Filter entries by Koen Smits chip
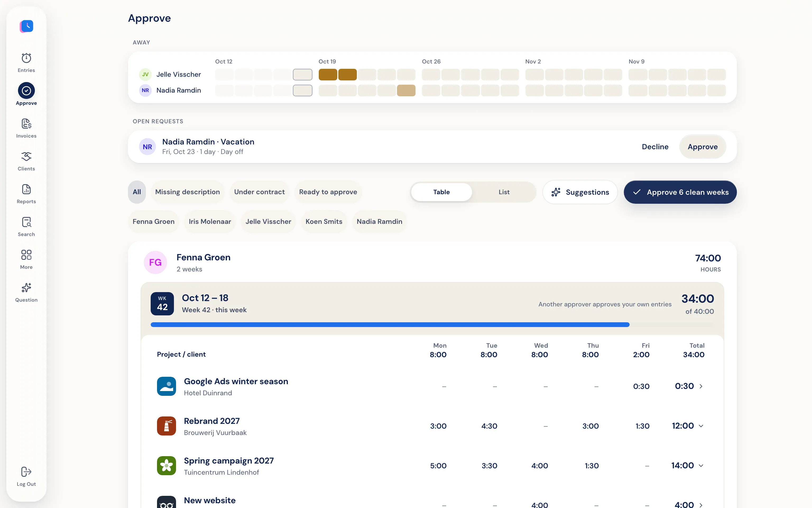Screen dimensions: 812x508 324,221
